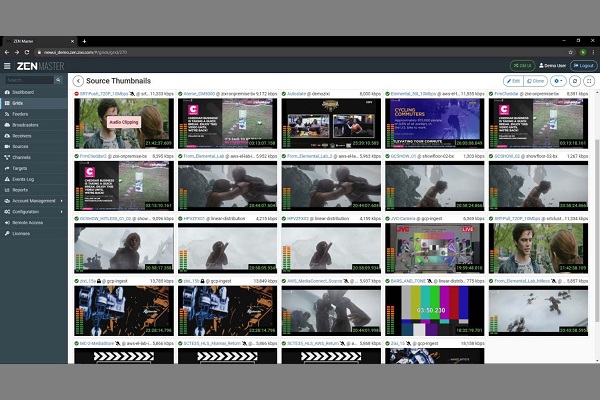Click the Logout button
600x400 pixels.
[583, 66]
